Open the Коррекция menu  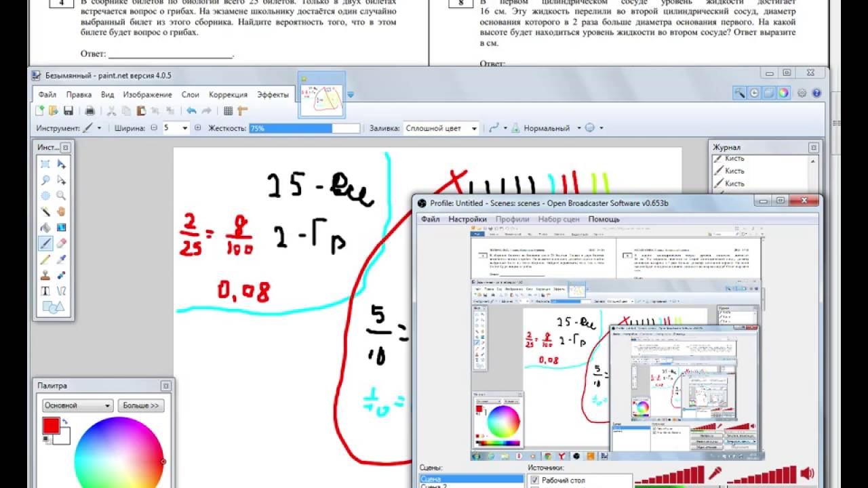[x=228, y=95]
